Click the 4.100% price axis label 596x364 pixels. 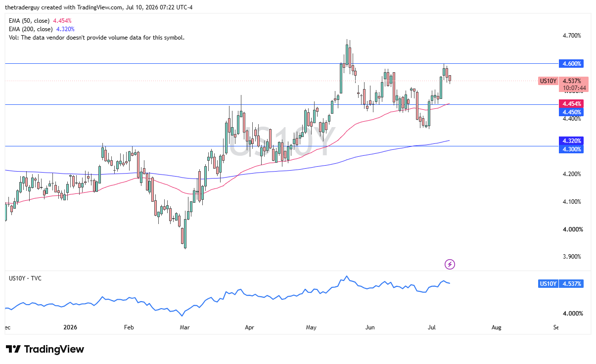(572, 202)
